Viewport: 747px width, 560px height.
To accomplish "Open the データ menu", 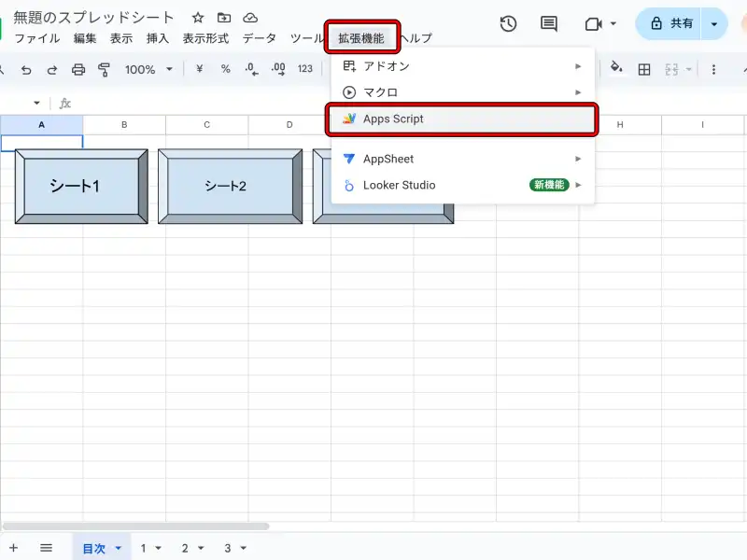I will (x=260, y=38).
